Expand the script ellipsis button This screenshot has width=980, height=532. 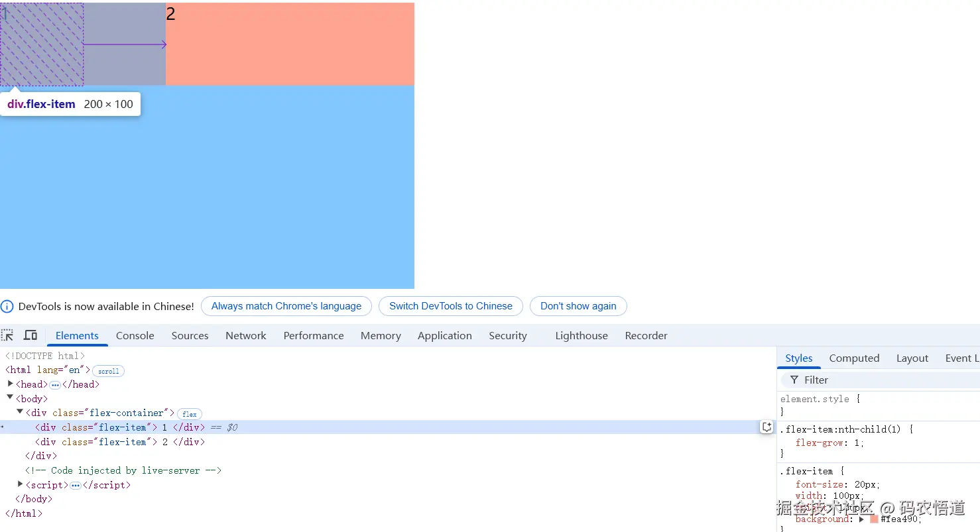point(76,486)
